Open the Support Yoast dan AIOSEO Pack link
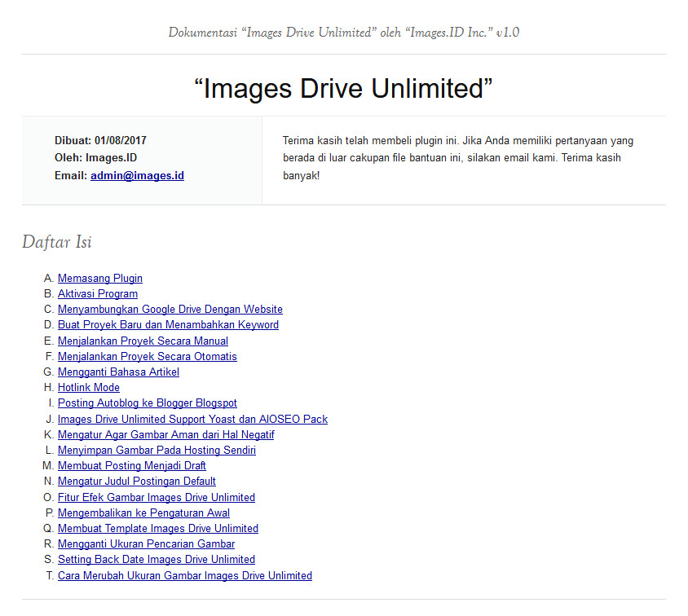The image size is (688, 616). click(192, 419)
